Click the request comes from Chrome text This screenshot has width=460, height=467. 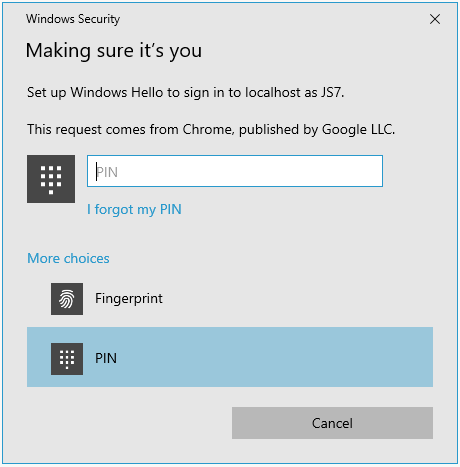pos(211,129)
